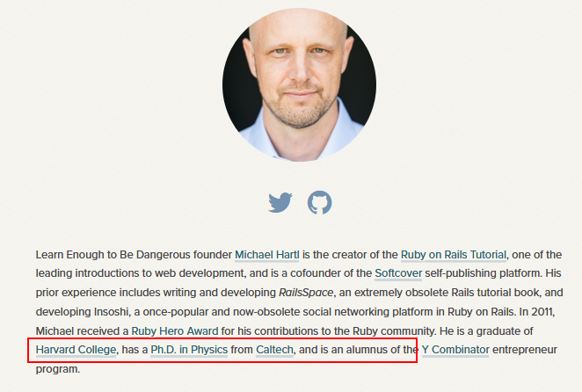
Task: Open the GitHub octocat icon link
Action: (320, 202)
